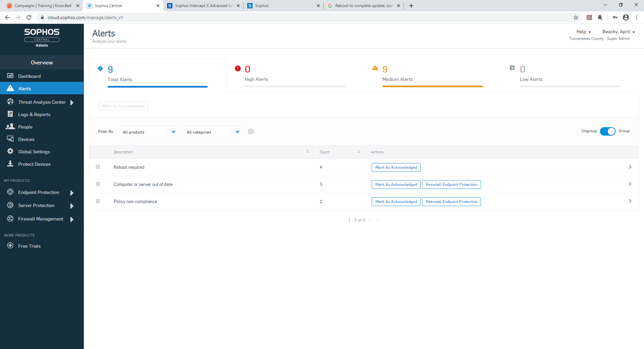The image size is (644, 349).
Task: Open a new browser tab
Action: [411, 6]
